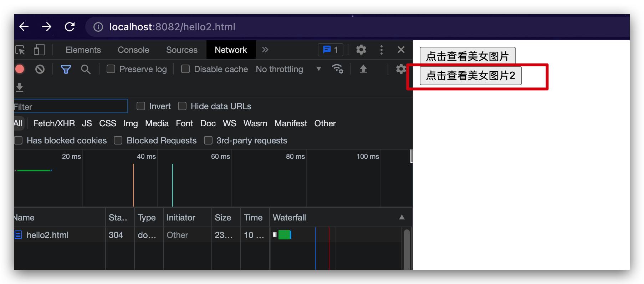Check Hide data URLs
644x284 pixels.
182,106
